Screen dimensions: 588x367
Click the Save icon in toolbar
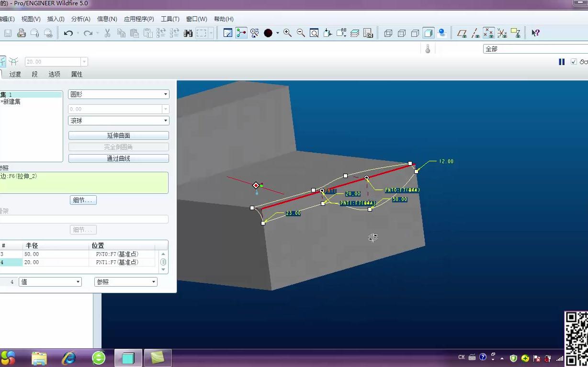point(8,33)
